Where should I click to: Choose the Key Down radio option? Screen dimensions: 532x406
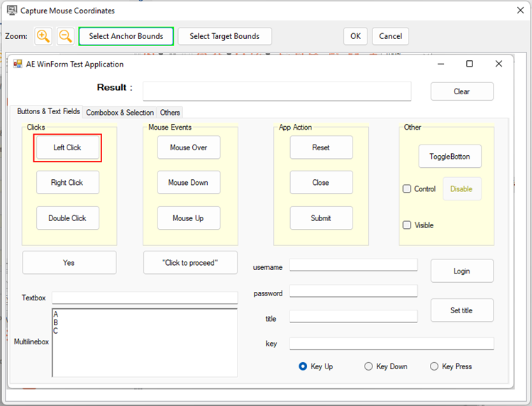pyautogui.click(x=368, y=366)
